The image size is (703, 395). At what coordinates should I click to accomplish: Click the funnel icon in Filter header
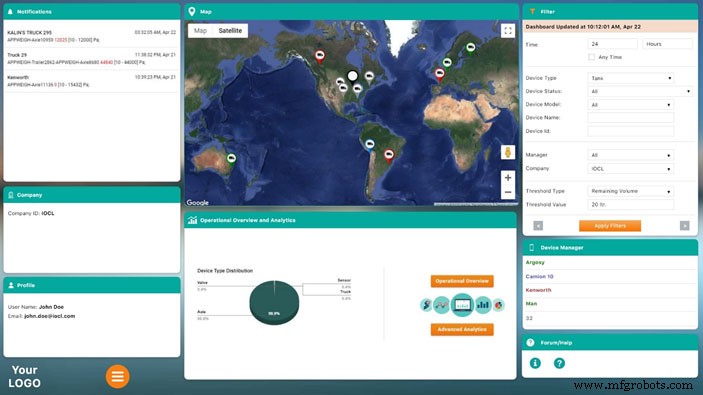[532, 12]
